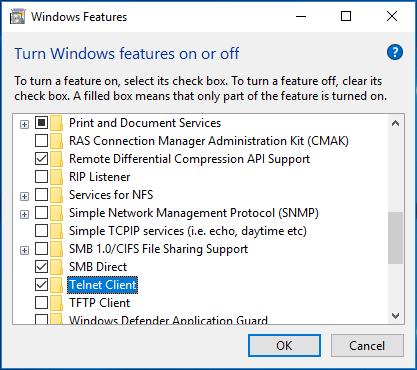Enable RAS Connection Manager Administration Kit checkbox
This screenshot has height=370, width=417.
(x=41, y=141)
